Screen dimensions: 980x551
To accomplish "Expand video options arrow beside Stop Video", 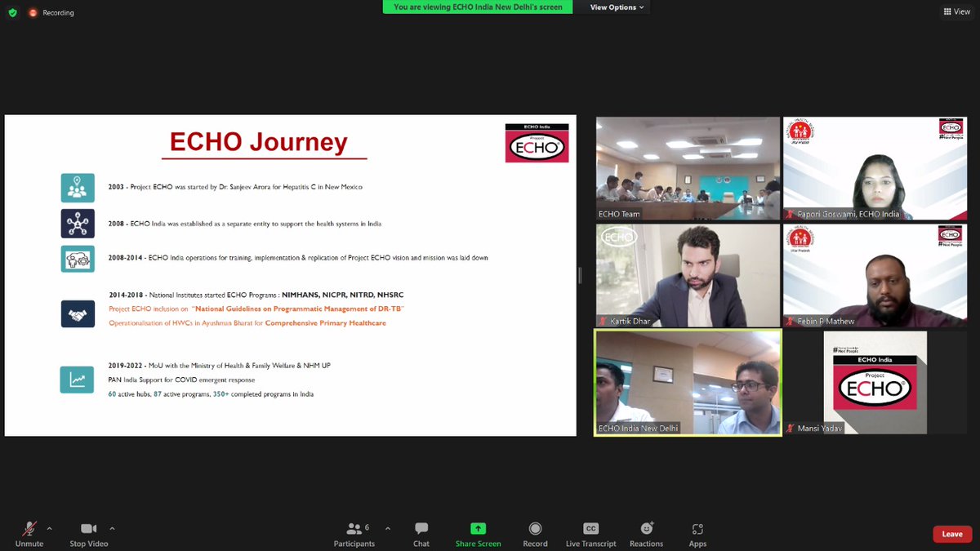I will tap(112, 528).
